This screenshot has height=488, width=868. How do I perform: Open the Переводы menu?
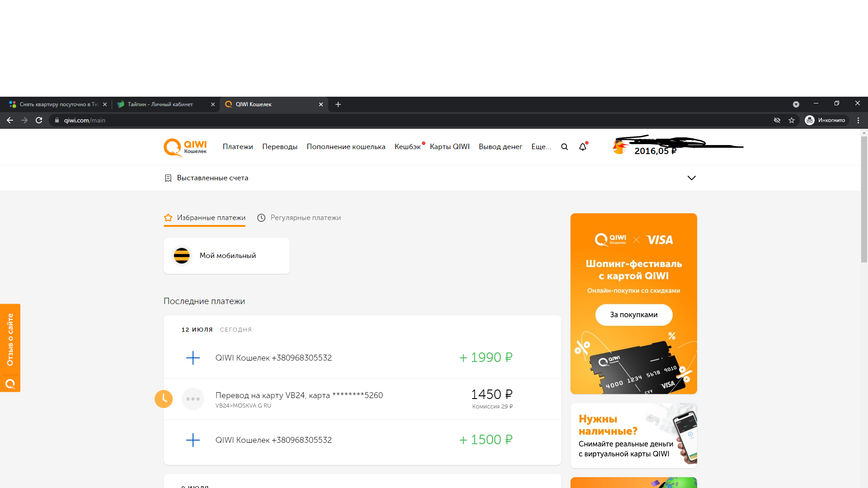click(280, 147)
